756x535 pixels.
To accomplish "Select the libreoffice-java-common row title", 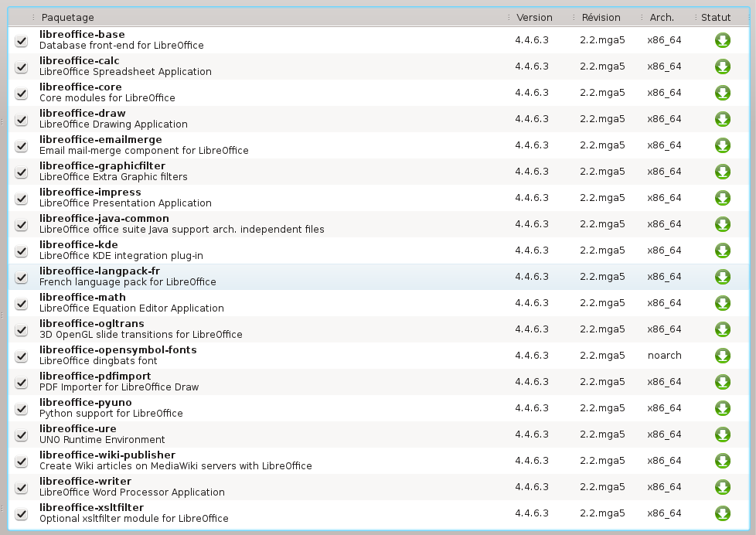I will pyautogui.click(x=104, y=218).
